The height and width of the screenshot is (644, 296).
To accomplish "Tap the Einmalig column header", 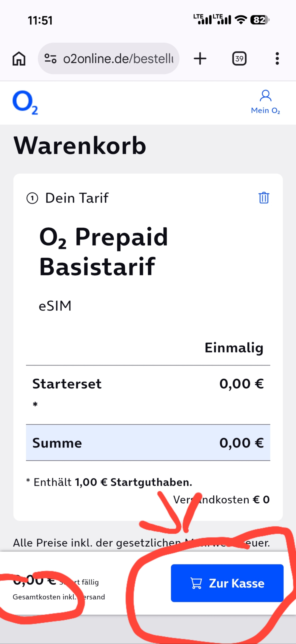I will click(234, 348).
